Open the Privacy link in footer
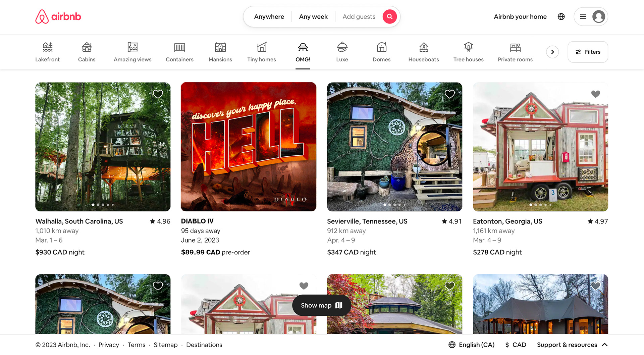 109,345
